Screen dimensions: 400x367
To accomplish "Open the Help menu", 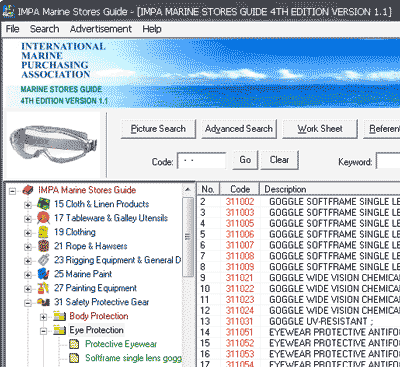I will click(152, 29).
